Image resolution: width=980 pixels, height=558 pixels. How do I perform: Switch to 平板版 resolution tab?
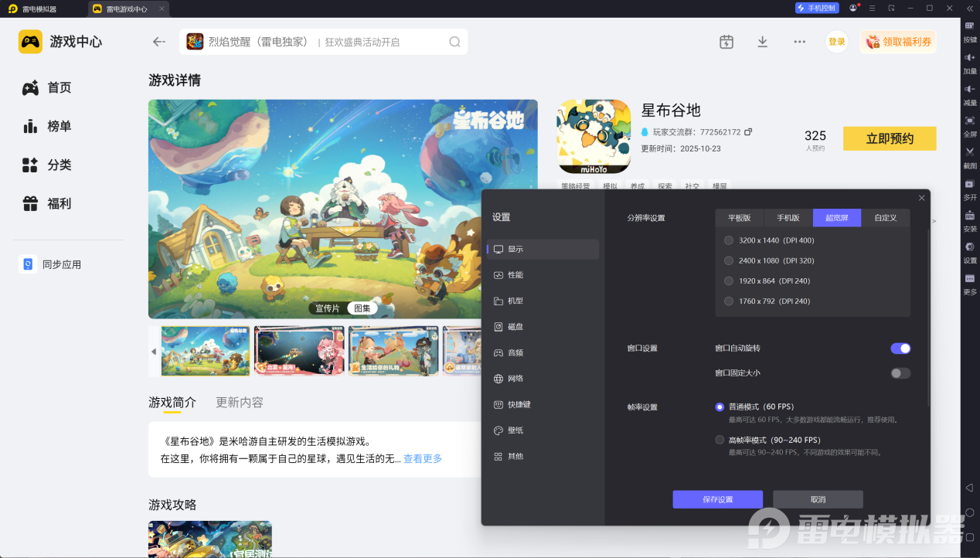tap(740, 218)
